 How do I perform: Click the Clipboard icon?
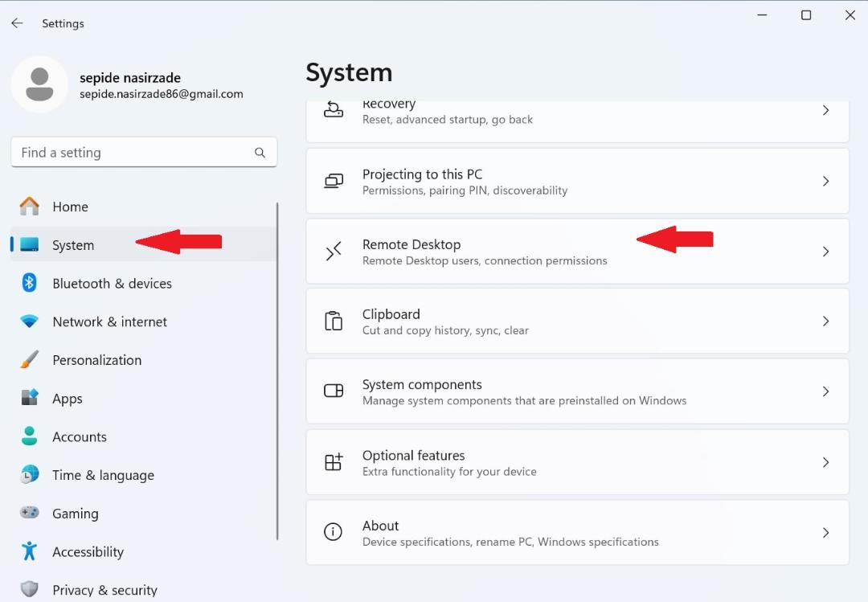click(334, 321)
